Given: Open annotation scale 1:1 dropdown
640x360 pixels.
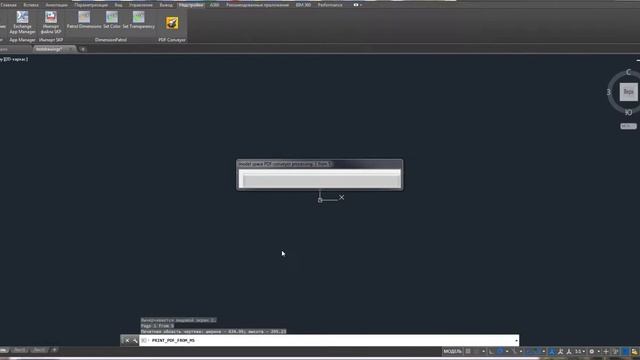Looking at the screenshot, I should click(x=580, y=351).
